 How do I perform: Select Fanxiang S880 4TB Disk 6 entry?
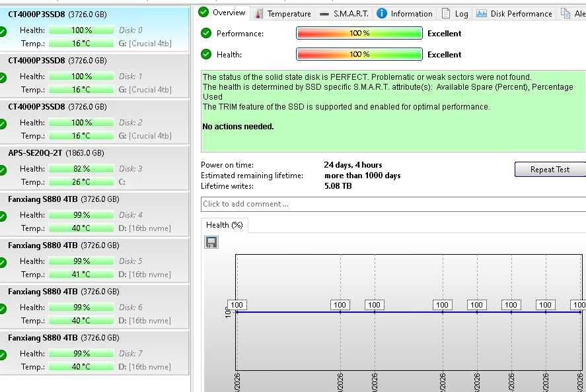pyautogui.click(x=94, y=308)
